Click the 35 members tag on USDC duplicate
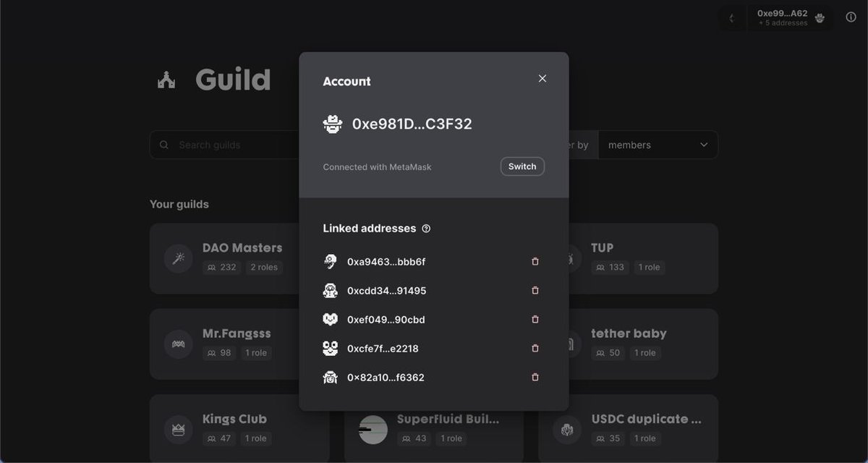This screenshot has height=463, width=868. click(608, 438)
